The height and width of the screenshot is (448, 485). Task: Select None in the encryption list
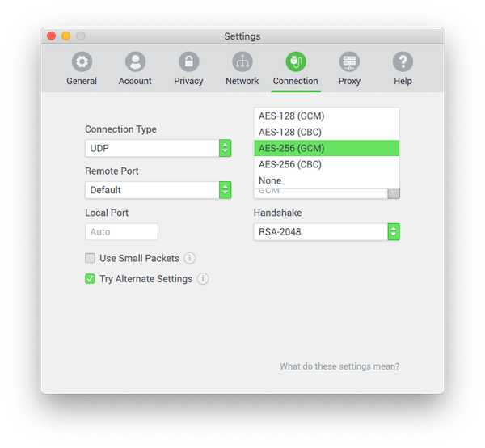pos(270,180)
